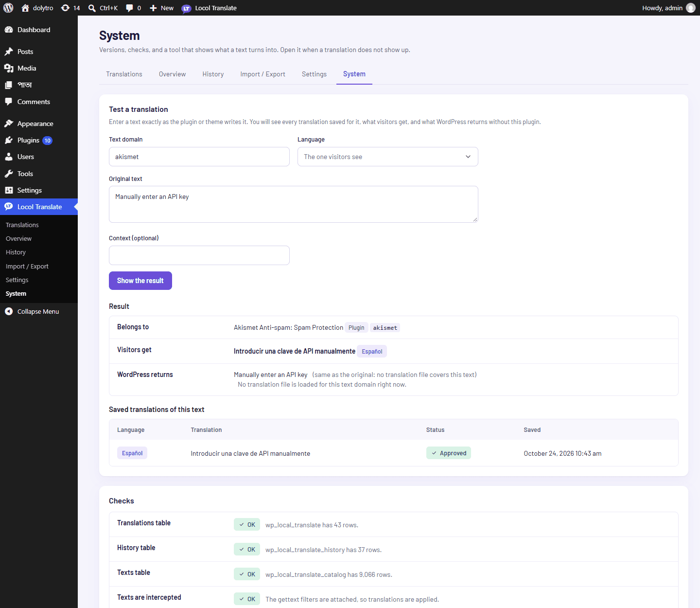This screenshot has width=700, height=608.
Task: Click the Approved status badge
Action: tap(449, 453)
